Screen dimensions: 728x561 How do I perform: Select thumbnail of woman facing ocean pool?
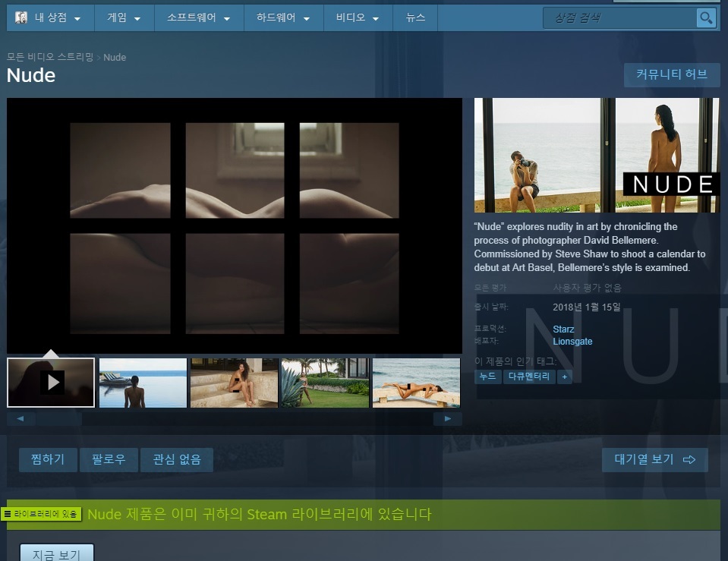pos(143,383)
